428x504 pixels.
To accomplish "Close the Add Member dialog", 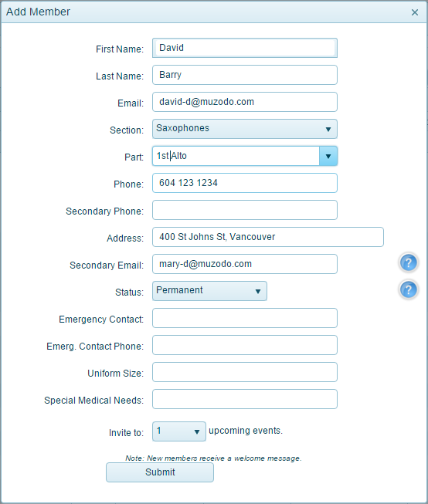I will (415, 12).
